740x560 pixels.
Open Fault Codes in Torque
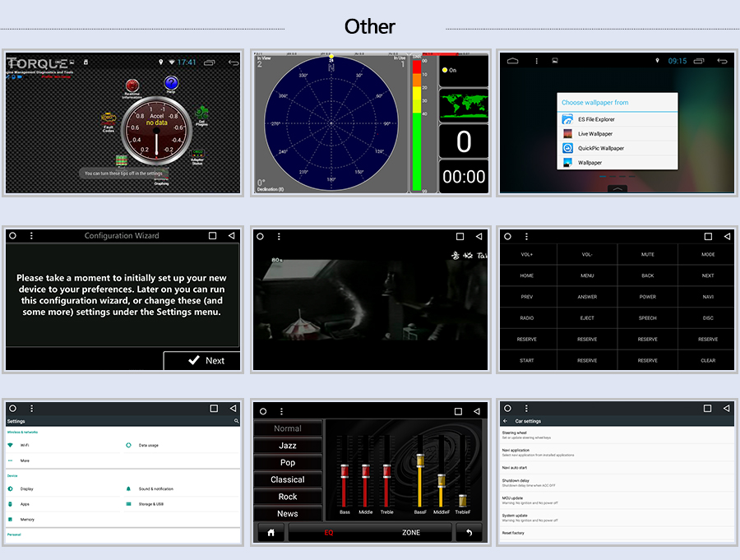pyautogui.click(x=108, y=120)
